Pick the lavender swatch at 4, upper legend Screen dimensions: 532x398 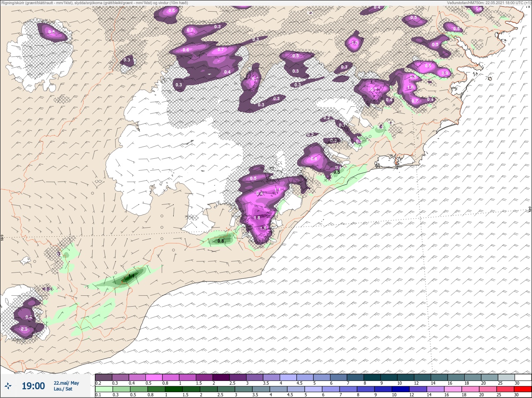click(288, 377)
